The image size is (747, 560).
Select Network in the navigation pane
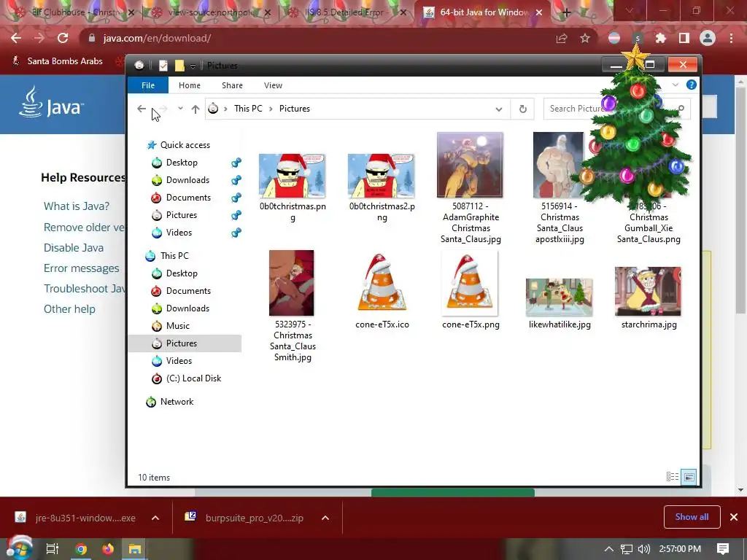pos(177,402)
